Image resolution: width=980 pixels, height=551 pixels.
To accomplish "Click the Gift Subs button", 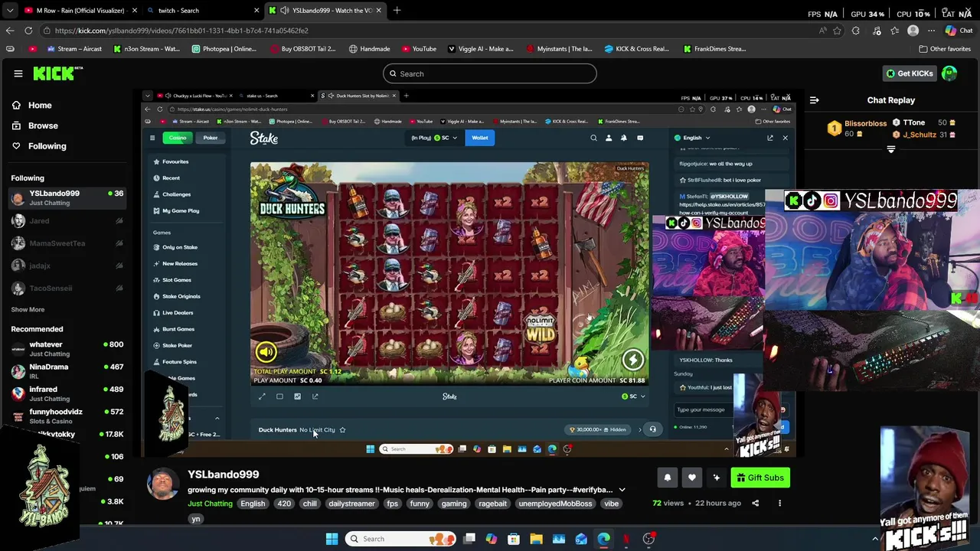I will tap(760, 478).
